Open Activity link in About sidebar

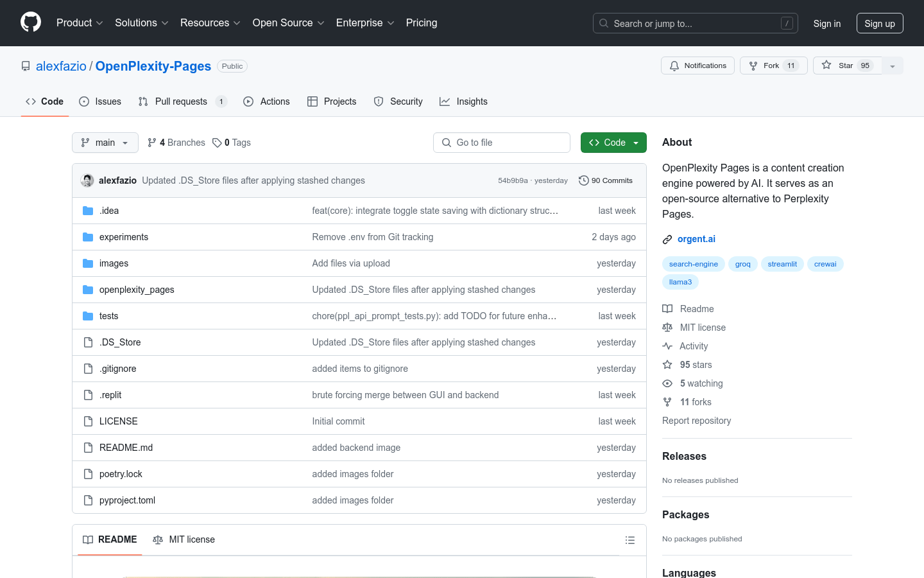tap(685, 346)
